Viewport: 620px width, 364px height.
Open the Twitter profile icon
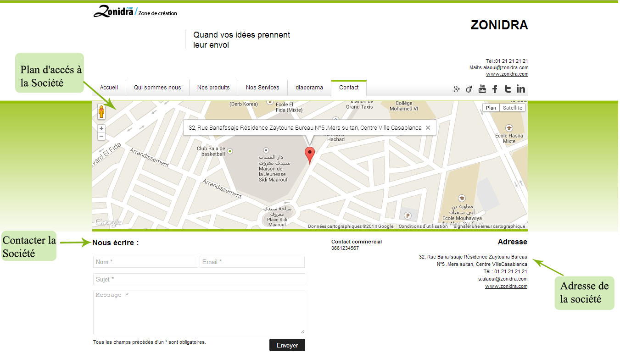click(508, 89)
